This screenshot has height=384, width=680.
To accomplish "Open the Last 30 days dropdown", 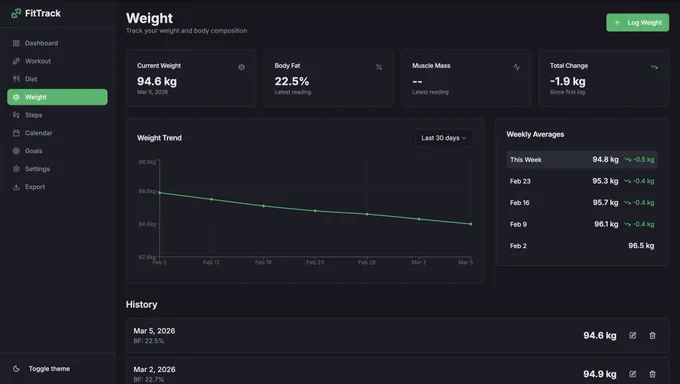I will tap(444, 138).
